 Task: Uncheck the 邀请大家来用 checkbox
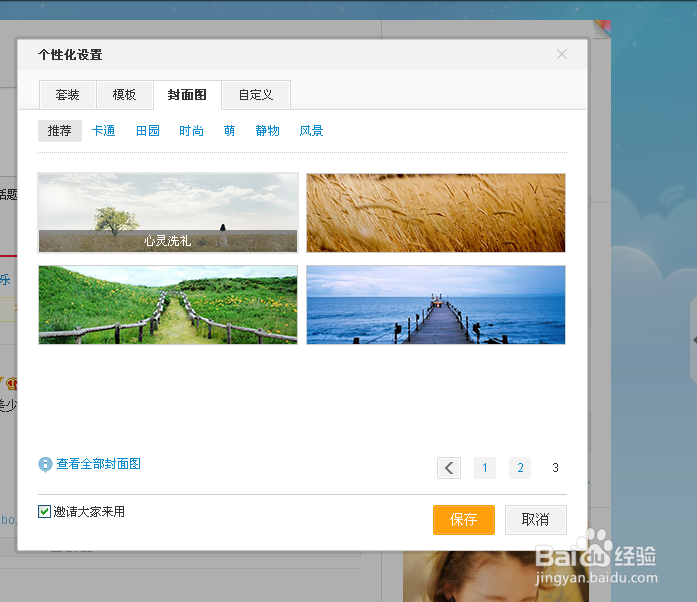coord(44,512)
